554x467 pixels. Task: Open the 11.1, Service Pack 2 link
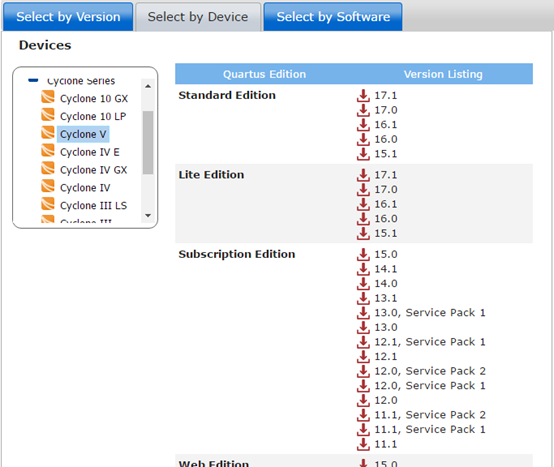pos(430,415)
